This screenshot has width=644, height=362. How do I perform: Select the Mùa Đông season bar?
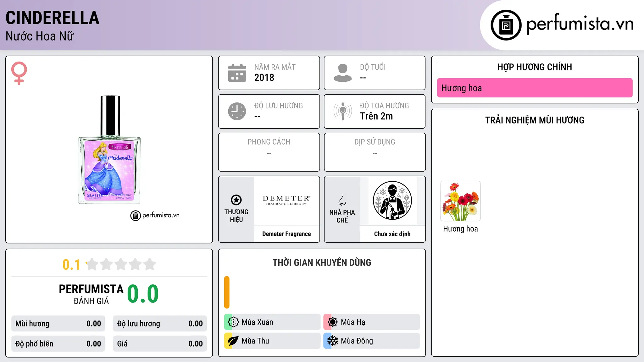pyautogui.click(x=372, y=341)
